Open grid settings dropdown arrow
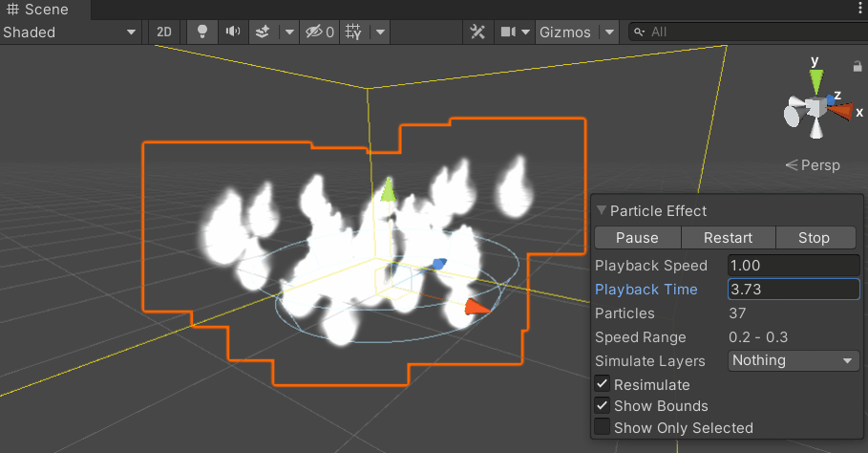 coord(380,32)
